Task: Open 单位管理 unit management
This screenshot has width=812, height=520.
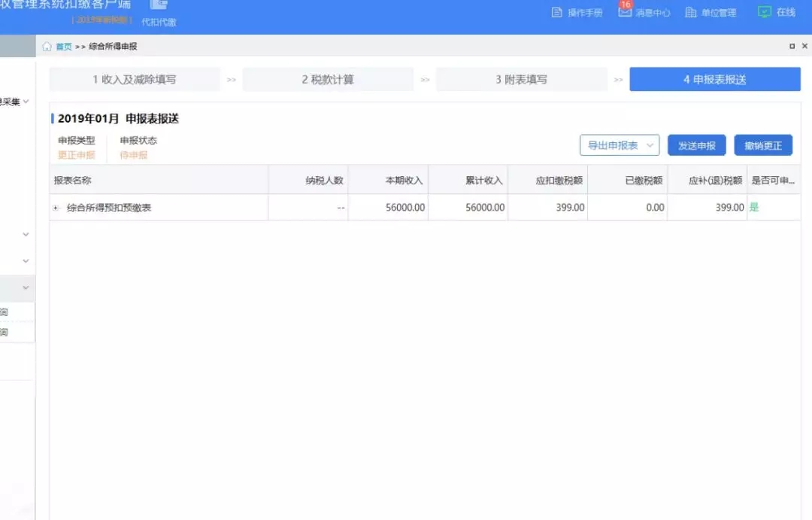Action: [x=691, y=13]
